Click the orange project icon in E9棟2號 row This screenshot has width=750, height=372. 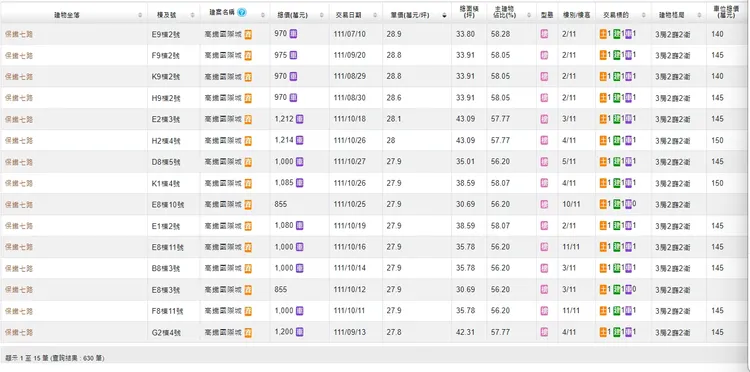point(248,34)
